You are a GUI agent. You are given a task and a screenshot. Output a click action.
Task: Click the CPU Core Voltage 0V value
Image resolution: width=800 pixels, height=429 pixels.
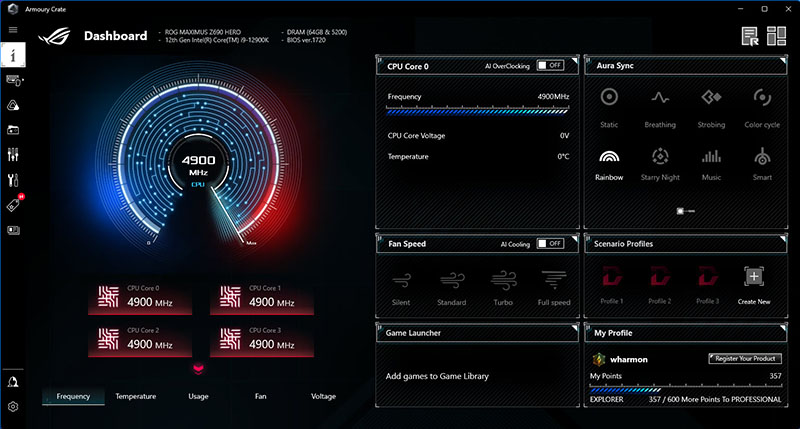(564, 136)
